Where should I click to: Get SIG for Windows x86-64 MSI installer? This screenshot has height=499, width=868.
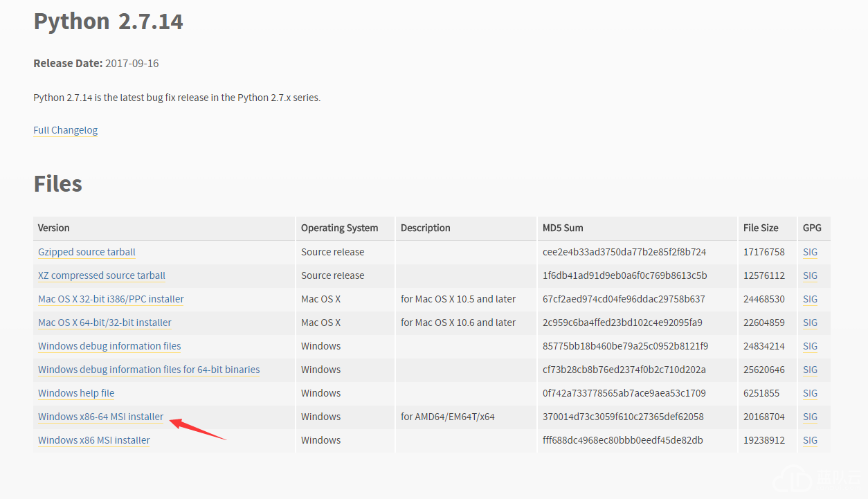point(810,417)
